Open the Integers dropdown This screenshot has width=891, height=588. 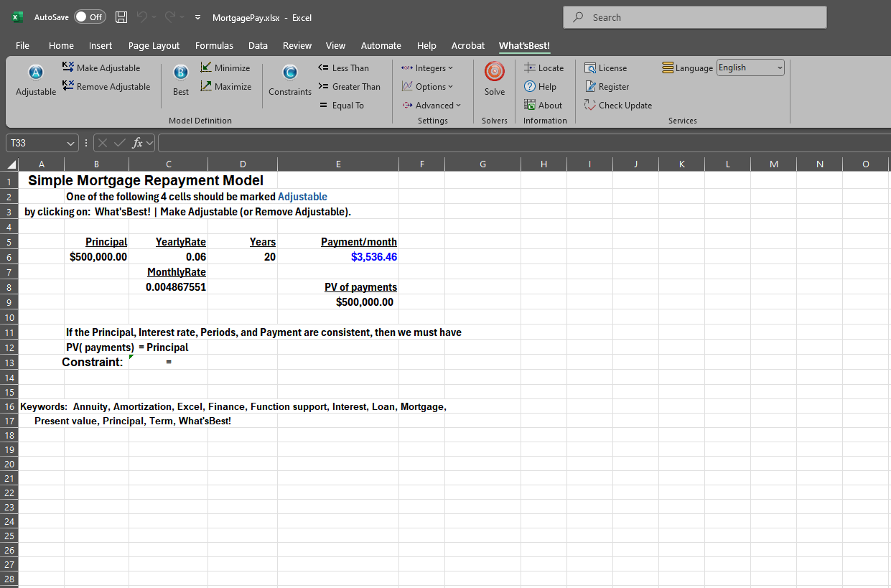[427, 68]
